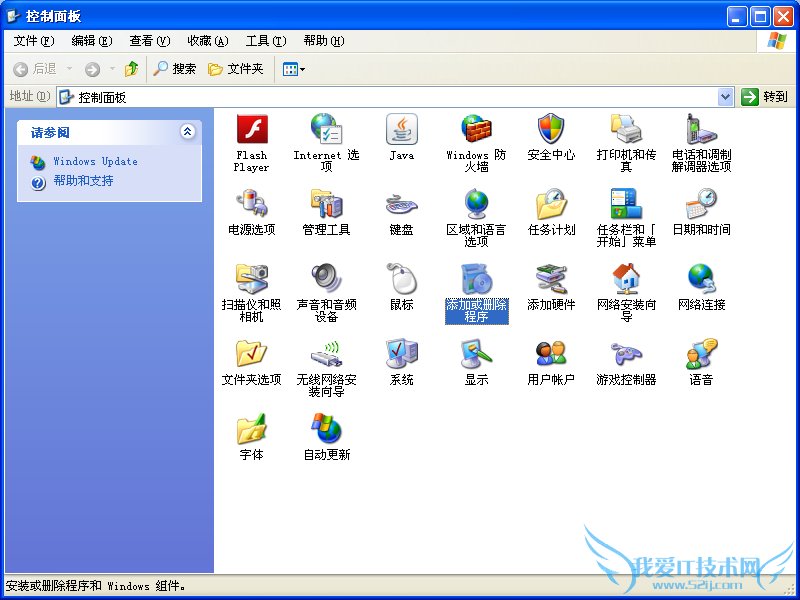
Task: Open the 收藏(A) menu
Action: tap(208, 41)
